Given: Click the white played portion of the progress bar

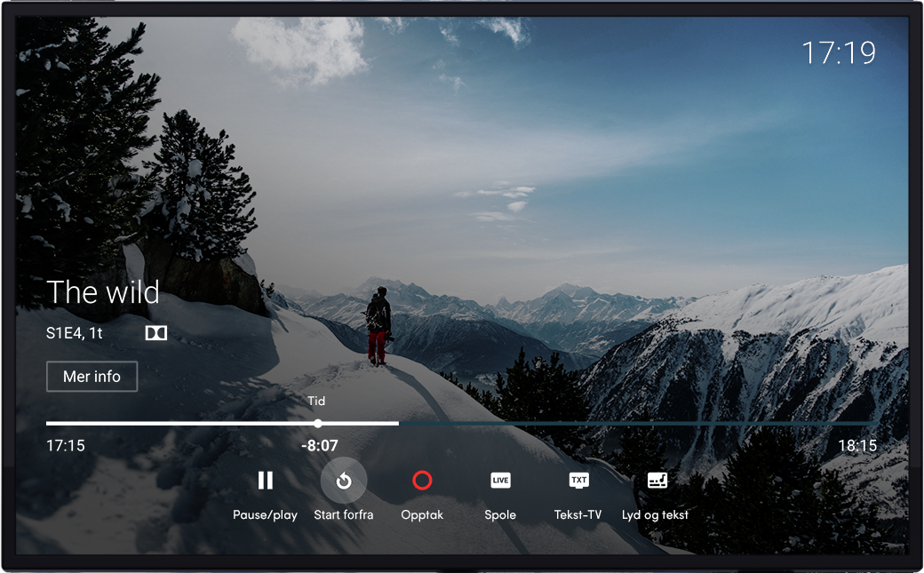Looking at the screenshot, I should point(178,424).
